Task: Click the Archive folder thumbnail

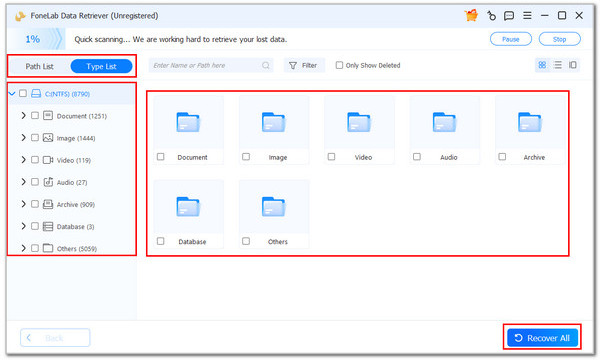Action: pos(530,122)
